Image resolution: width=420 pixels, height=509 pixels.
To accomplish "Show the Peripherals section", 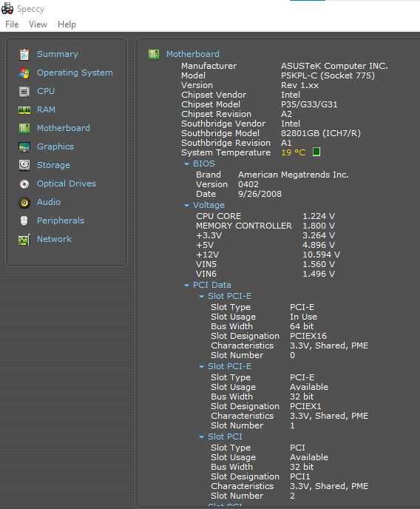I will [x=61, y=220].
